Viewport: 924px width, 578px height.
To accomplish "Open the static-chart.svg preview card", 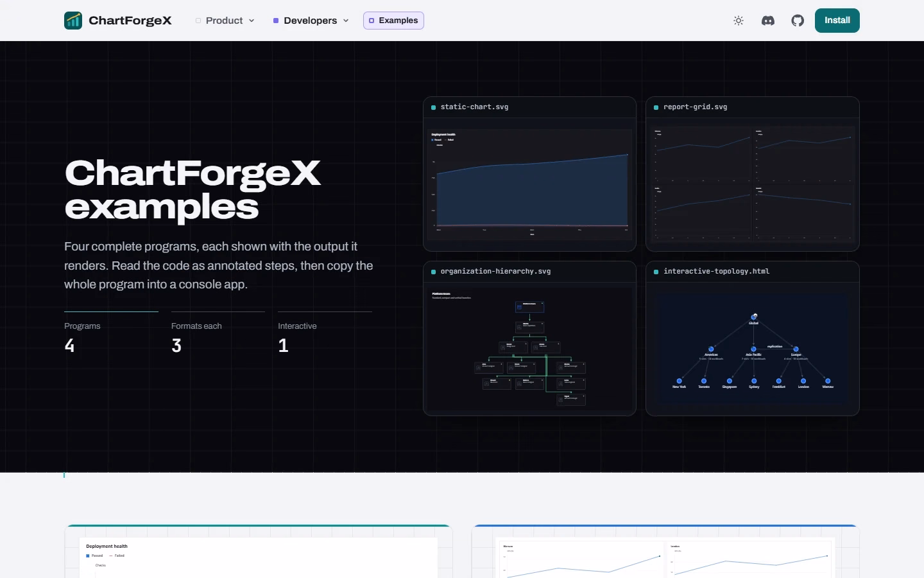I will [529, 174].
